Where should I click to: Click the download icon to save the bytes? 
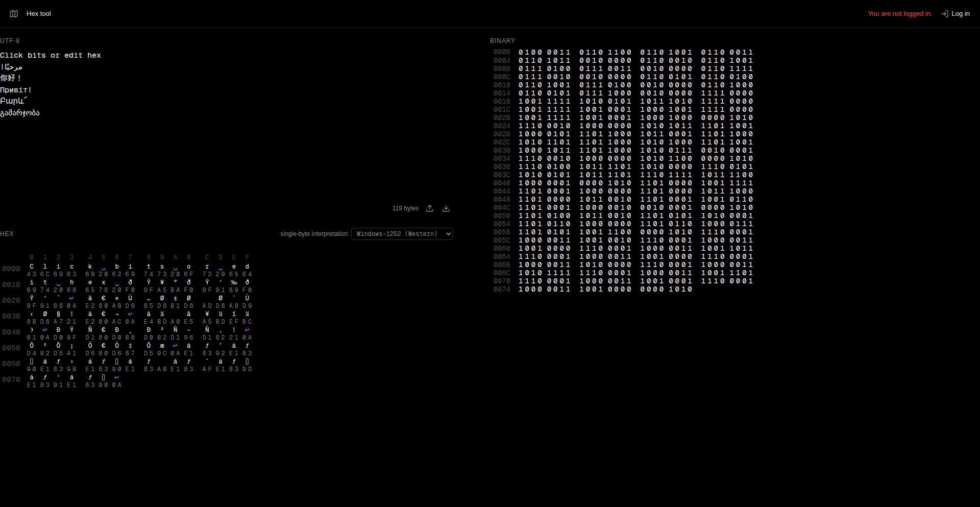tap(446, 208)
